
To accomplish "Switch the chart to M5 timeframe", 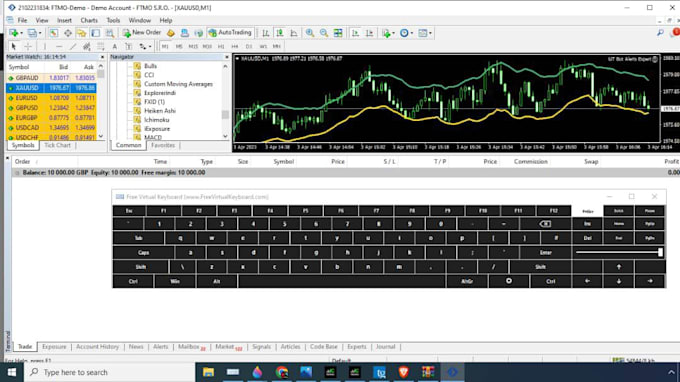I will point(179,46).
